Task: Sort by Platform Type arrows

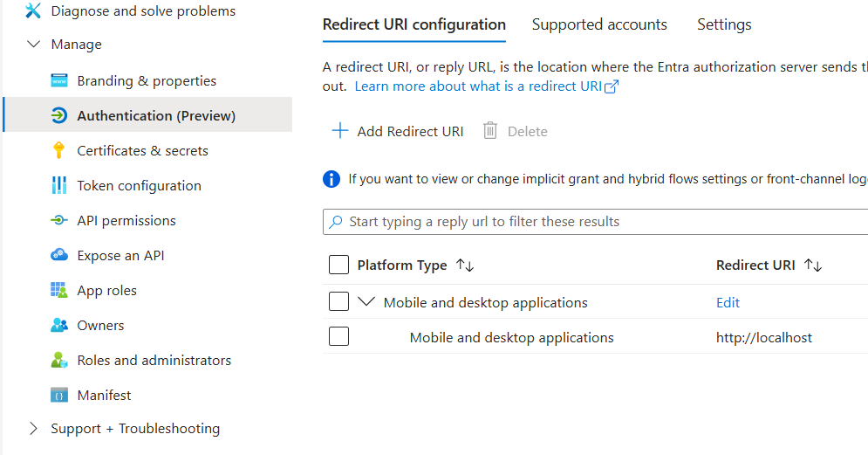Action: point(465,265)
